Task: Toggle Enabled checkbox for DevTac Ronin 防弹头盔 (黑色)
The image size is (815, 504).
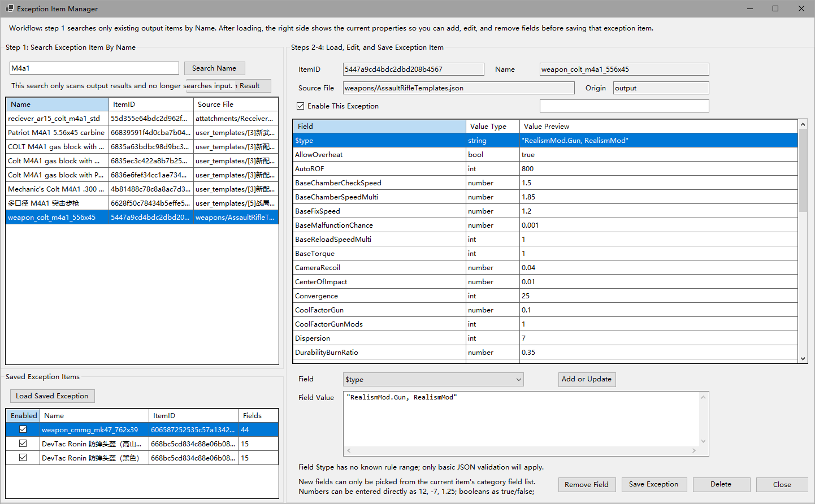Action: click(x=23, y=458)
